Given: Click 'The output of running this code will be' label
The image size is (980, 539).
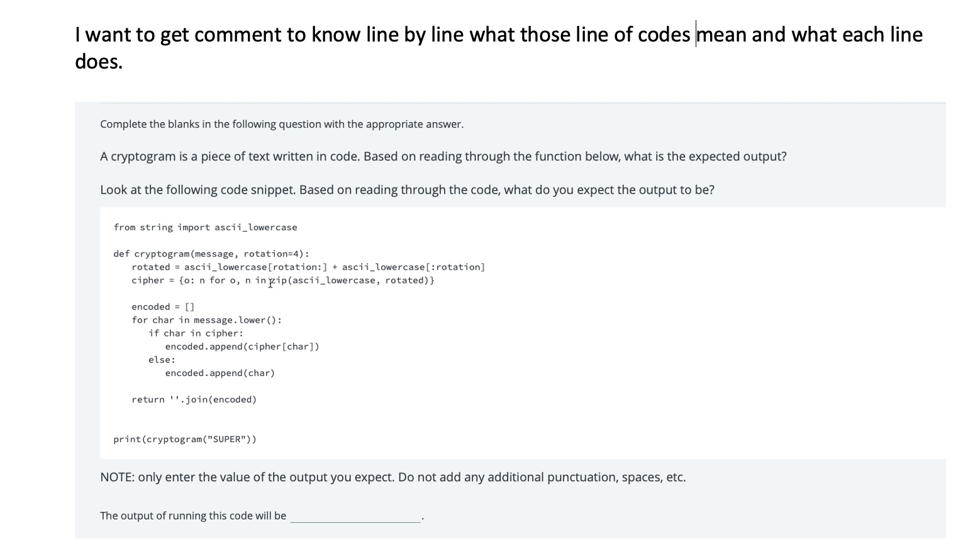Looking at the screenshot, I should (193, 516).
